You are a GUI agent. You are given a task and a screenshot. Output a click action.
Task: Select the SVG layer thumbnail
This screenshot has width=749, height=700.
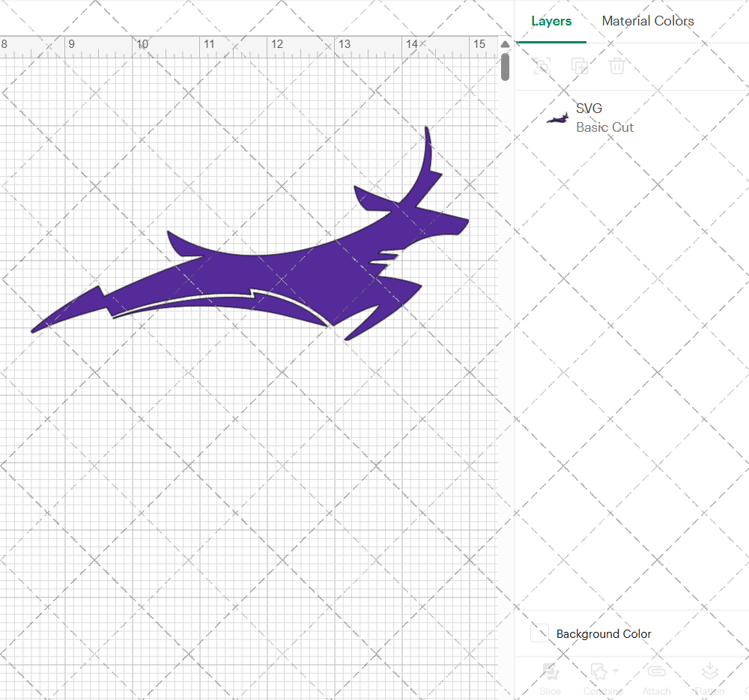coord(557,118)
